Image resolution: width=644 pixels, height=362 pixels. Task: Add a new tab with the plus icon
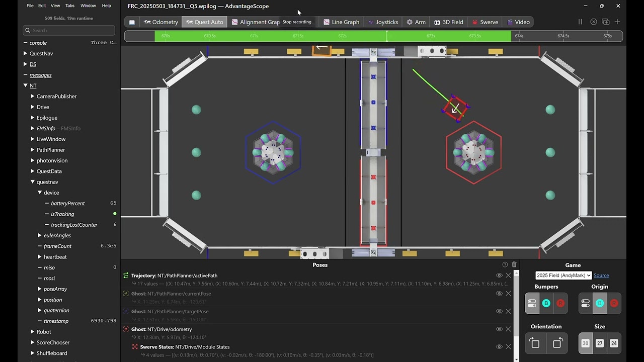click(617, 22)
